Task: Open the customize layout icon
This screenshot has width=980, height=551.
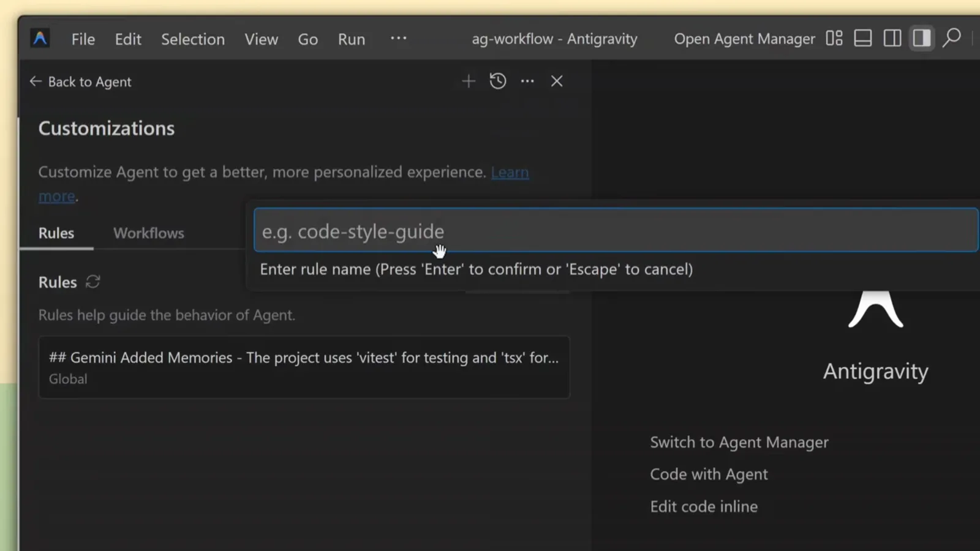Action: pyautogui.click(x=834, y=38)
